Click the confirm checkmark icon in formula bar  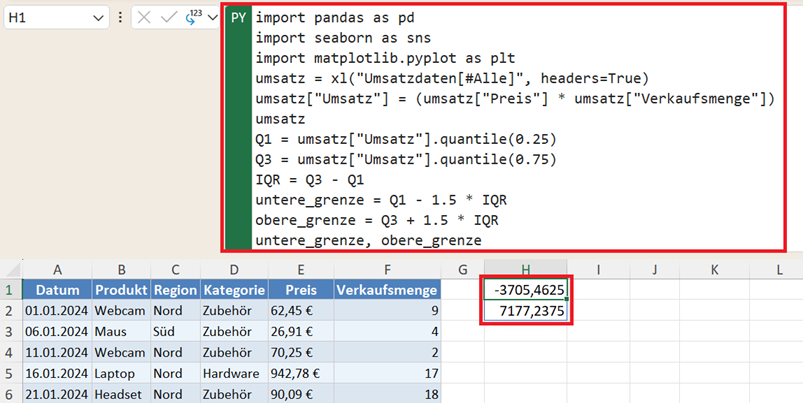pyautogui.click(x=168, y=18)
